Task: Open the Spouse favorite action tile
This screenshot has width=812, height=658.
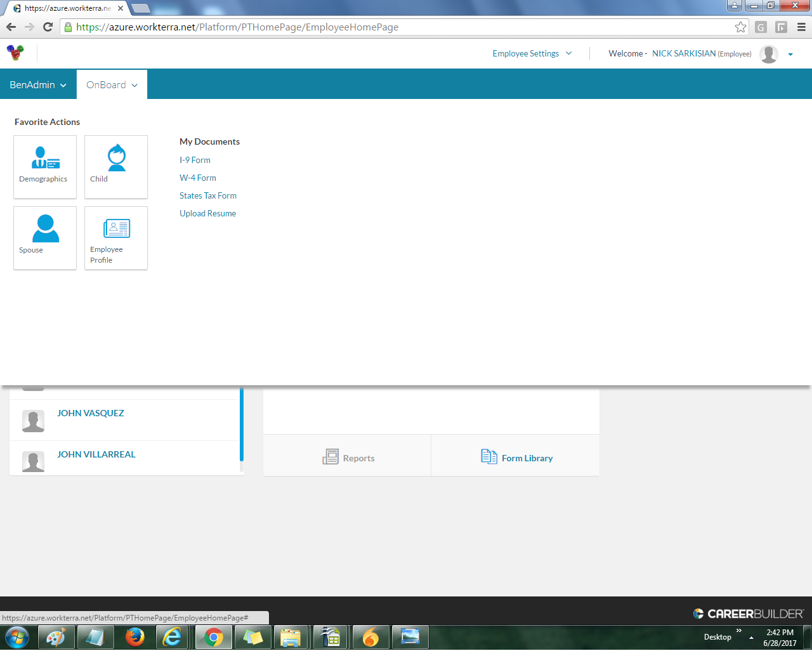Action: coord(45,237)
